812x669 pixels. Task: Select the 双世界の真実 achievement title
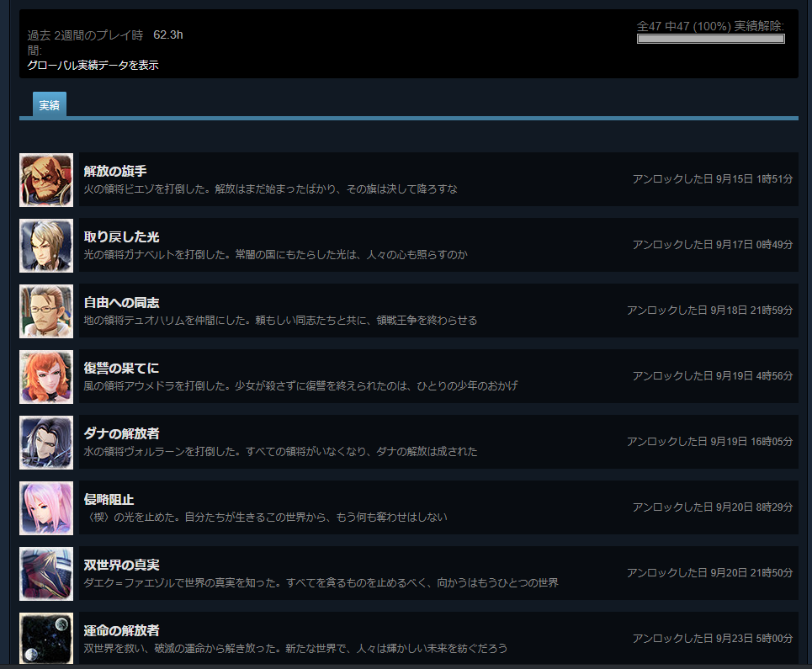(121, 565)
